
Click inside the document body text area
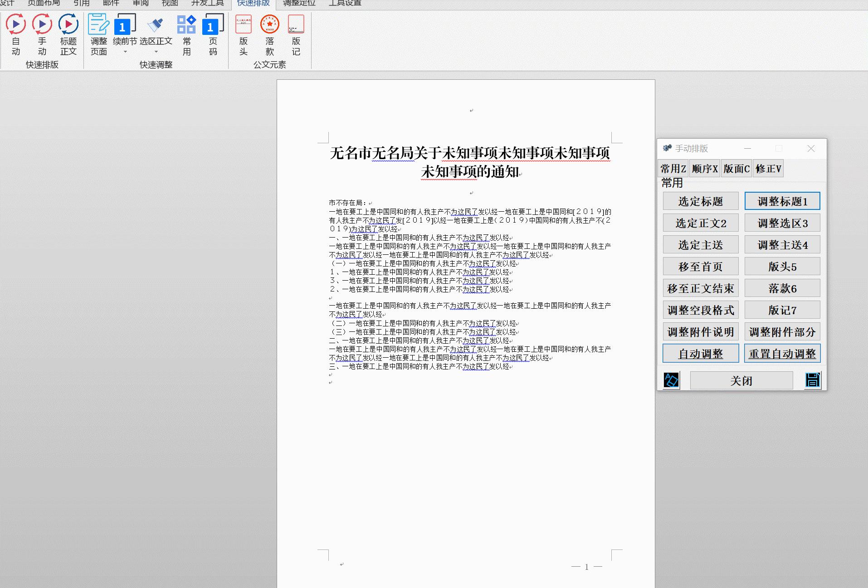[467, 281]
